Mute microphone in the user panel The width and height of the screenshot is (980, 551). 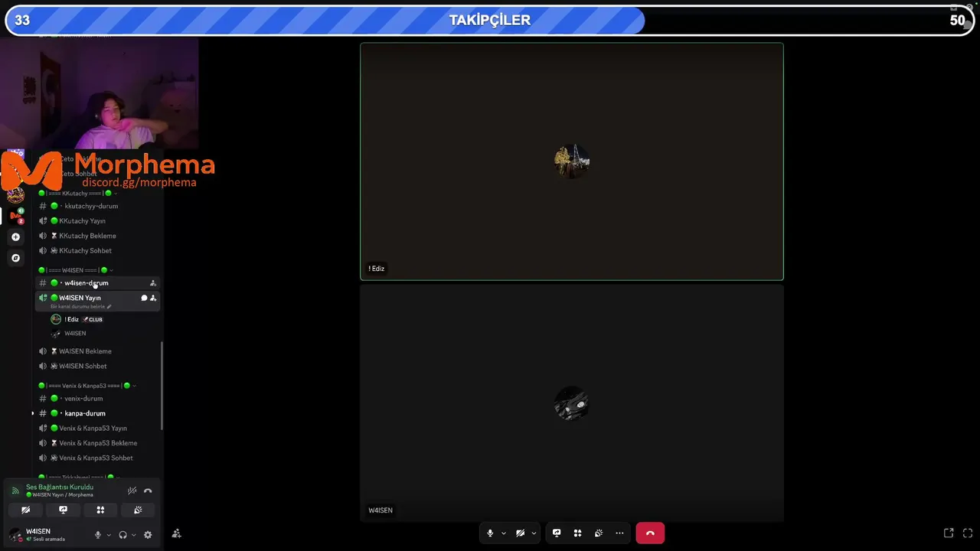97,535
